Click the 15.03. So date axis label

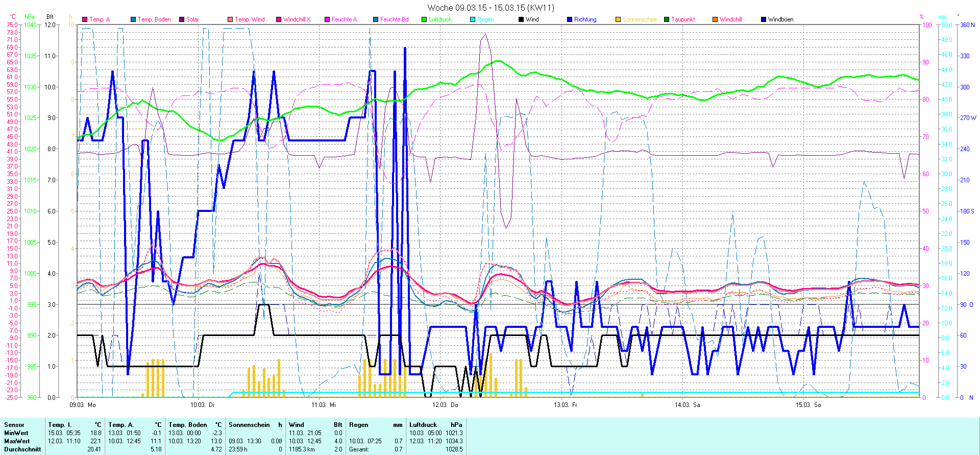[x=808, y=405]
